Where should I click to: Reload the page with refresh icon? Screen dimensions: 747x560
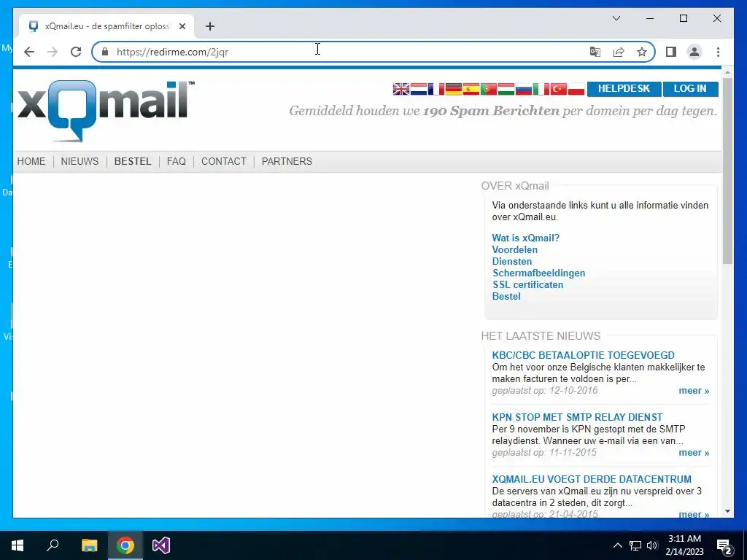point(76,52)
